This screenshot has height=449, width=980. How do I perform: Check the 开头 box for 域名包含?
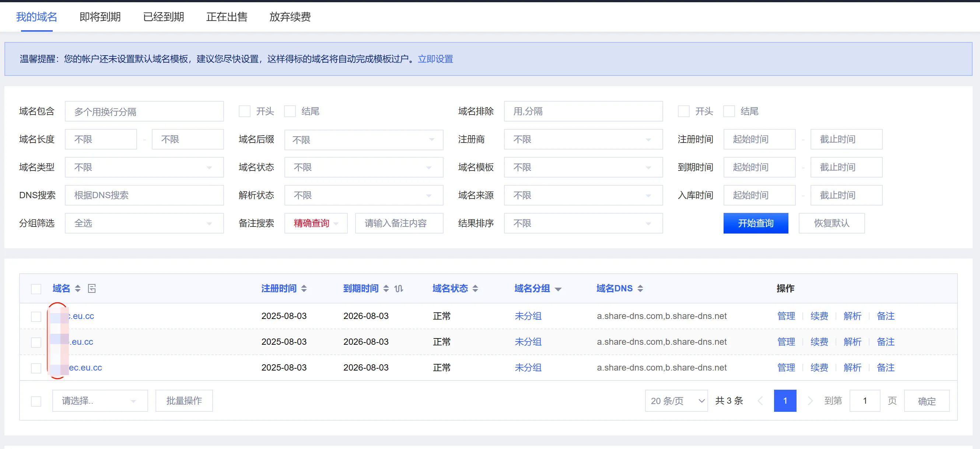(x=245, y=111)
